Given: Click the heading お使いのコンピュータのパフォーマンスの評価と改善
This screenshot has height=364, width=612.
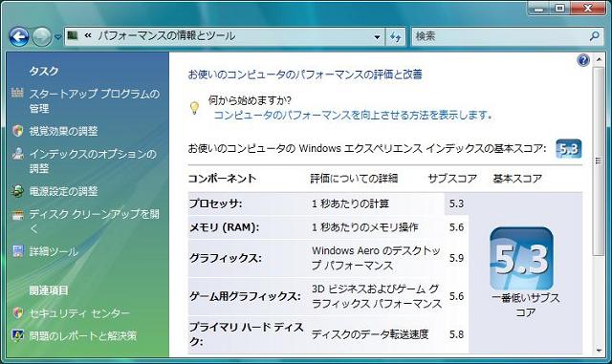Looking at the screenshot, I should point(305,75).
